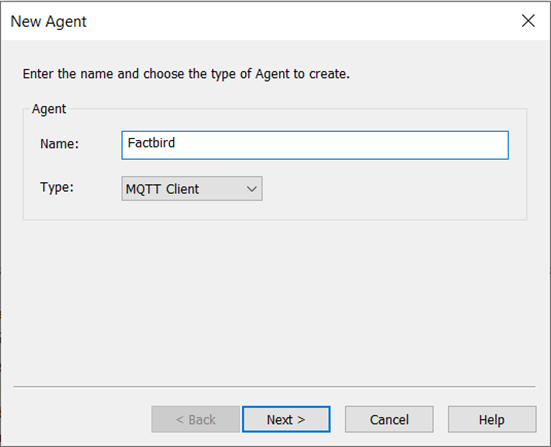
Task: Close the New Agent dialog with X
Action: tap(528, 21)
